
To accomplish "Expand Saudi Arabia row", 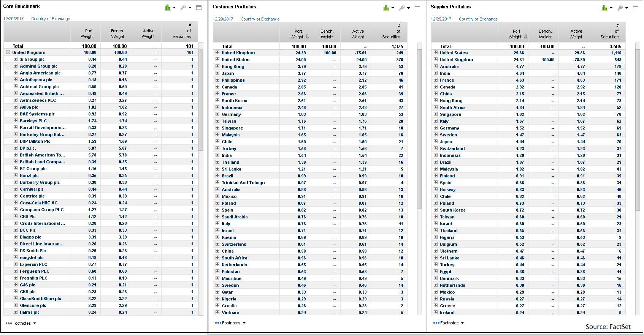I will tap(217, 217).
